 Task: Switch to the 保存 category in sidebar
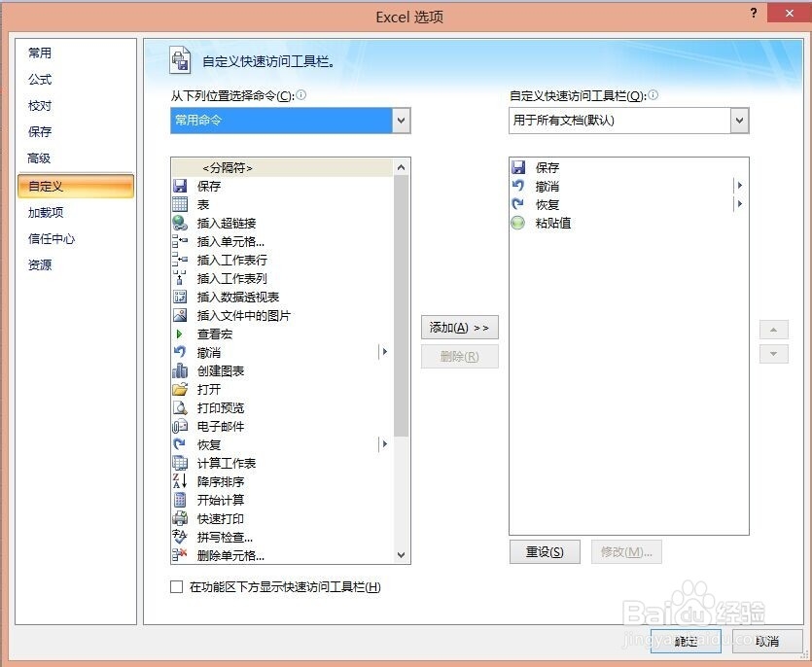pos(39,131)
